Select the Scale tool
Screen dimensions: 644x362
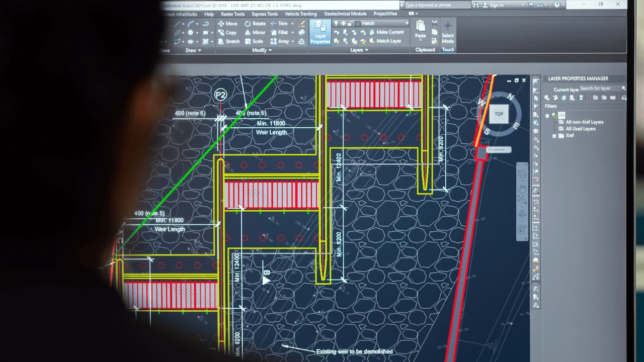point(254,41)
